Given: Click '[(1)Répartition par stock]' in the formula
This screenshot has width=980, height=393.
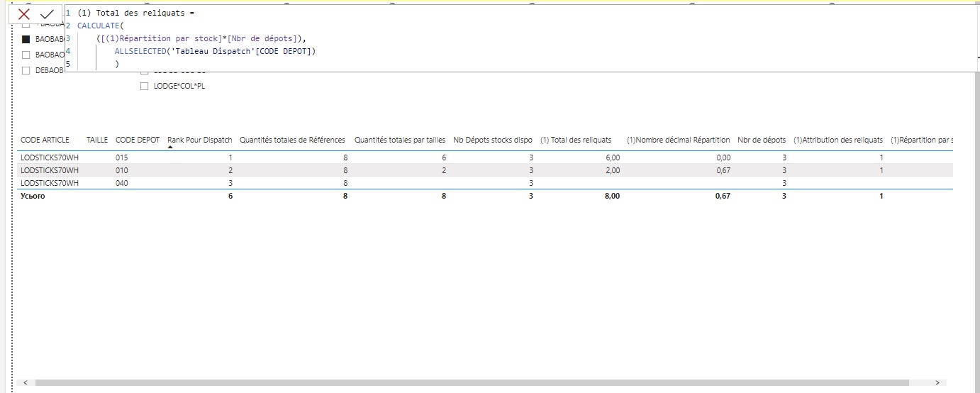Looking at the screenshot, I should coord(162,38).
